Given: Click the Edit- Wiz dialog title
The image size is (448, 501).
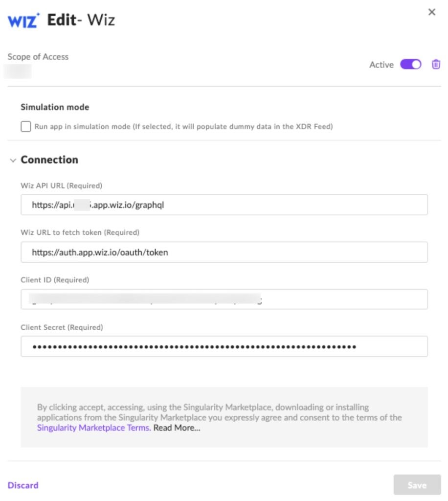Looking at the screenshot, I should coord(81,20).
